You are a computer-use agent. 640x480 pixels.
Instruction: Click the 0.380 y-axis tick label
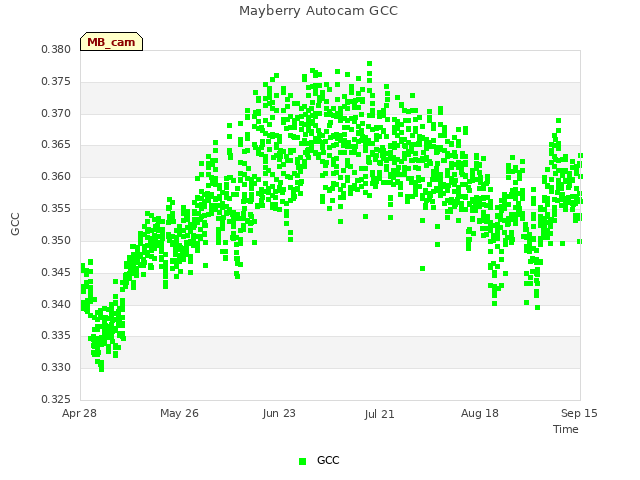click(56, 50)
